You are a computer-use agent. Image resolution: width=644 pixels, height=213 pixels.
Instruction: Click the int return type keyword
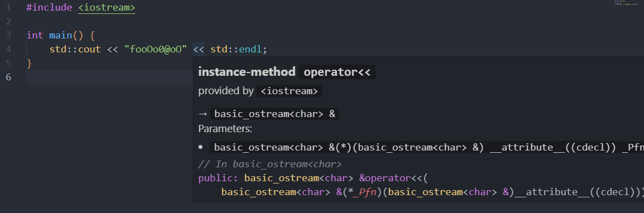point(35,35)
